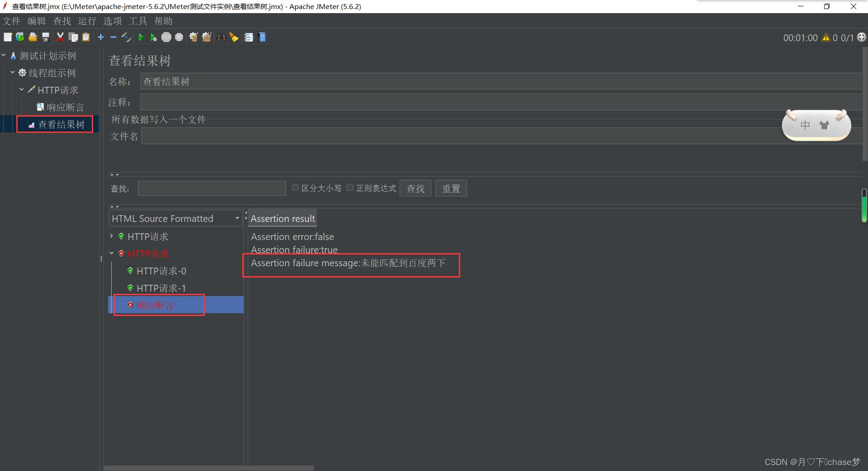The height and width of the screenshot is (471, 868).
Task: Expand the first passed HTTP请求 result
Action: [x=112, y=236]
